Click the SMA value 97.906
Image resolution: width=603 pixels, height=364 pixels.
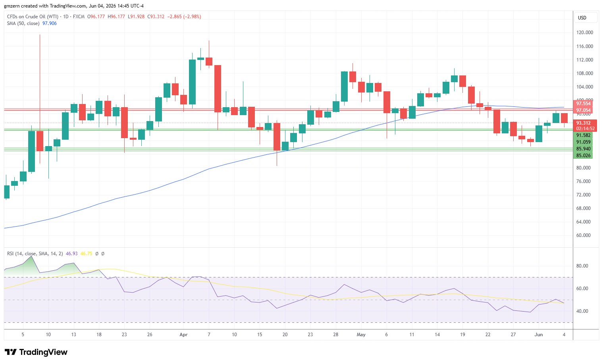pos(50,23)
